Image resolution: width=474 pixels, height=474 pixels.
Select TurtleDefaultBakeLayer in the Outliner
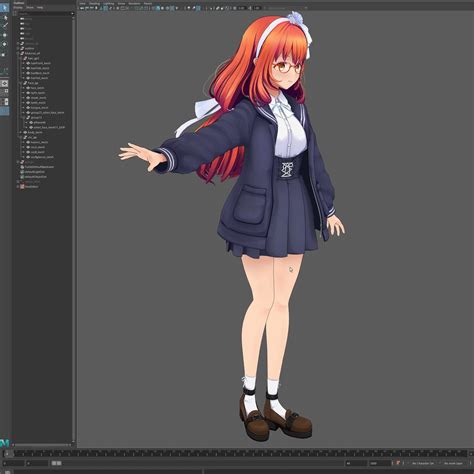(39, 167)
